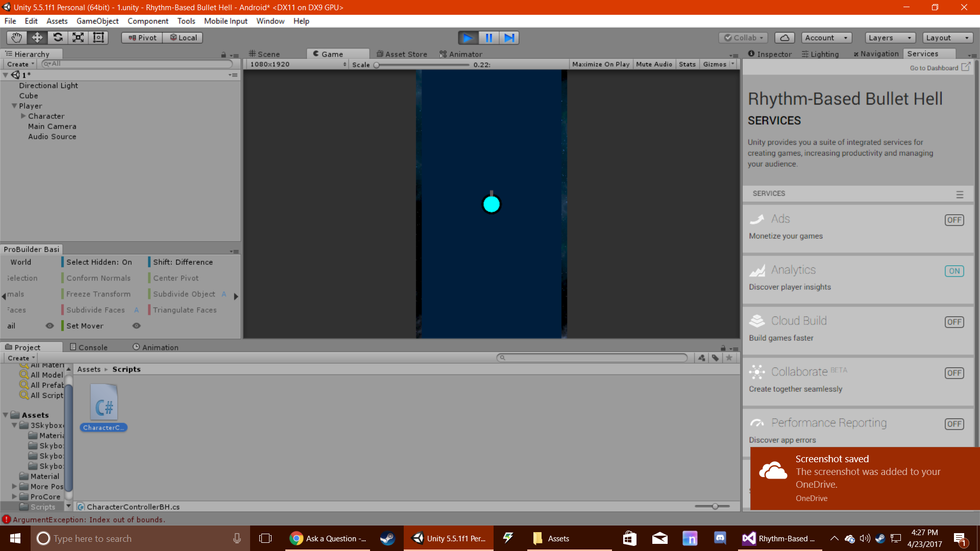Select the Hand tool in toolbar
The image size is (980, 551).
16,38
